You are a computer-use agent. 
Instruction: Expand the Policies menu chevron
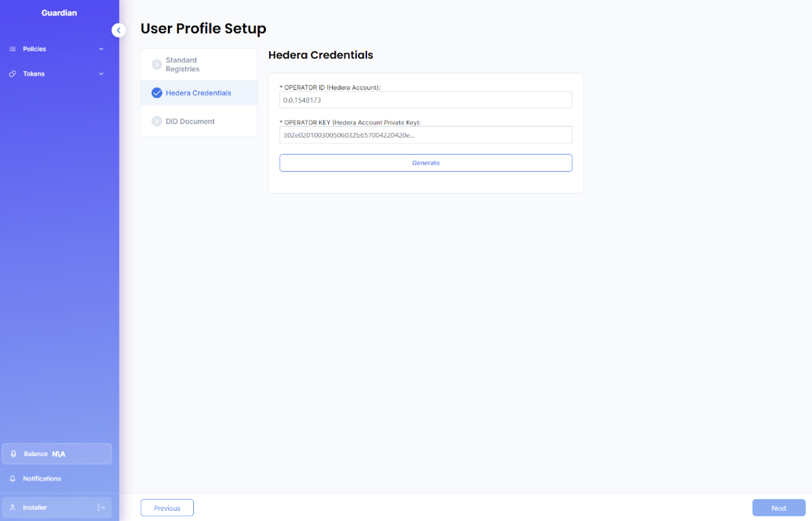[x=101, y=49]
